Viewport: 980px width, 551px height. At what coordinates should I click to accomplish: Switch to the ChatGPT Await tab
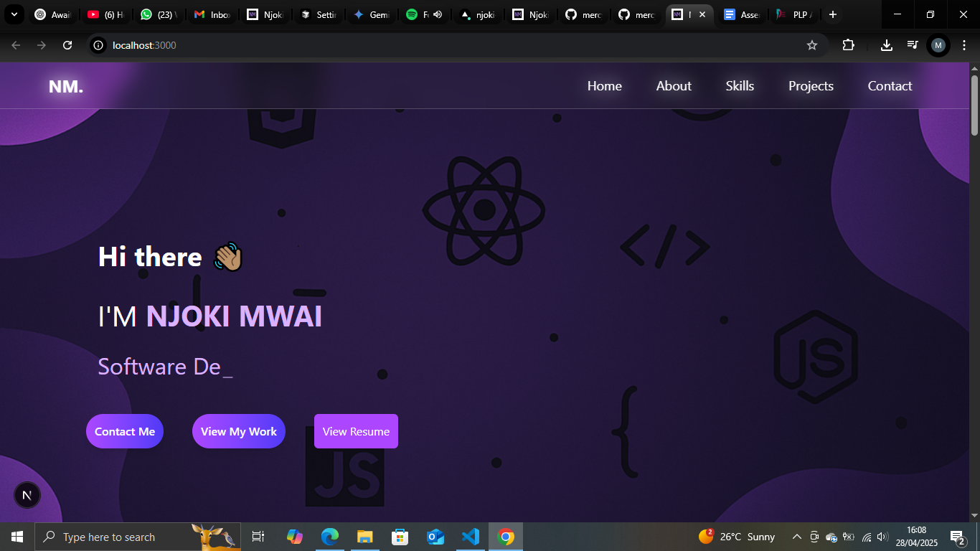click(52, 14)
